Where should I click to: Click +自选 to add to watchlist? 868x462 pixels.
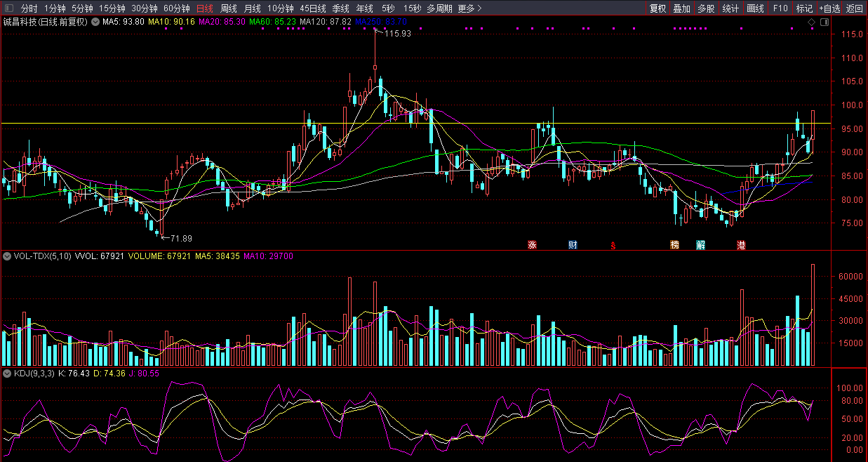829,8
